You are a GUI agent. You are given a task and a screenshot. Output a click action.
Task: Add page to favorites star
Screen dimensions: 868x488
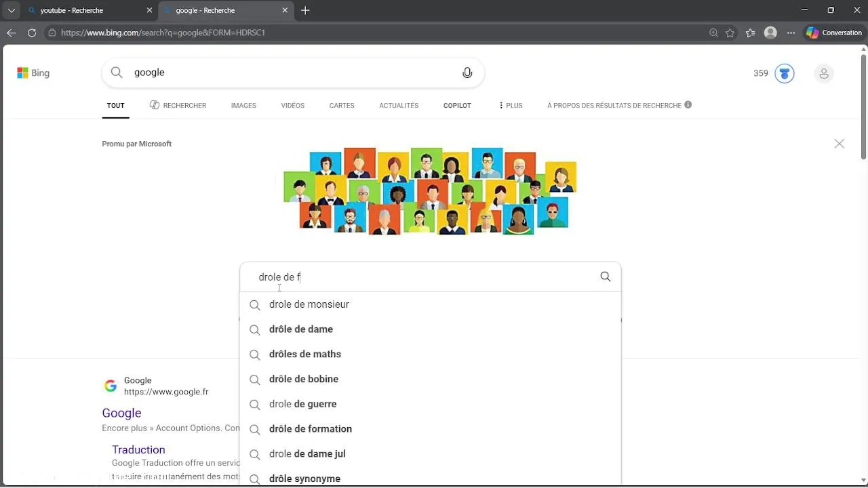pos(730,33)
